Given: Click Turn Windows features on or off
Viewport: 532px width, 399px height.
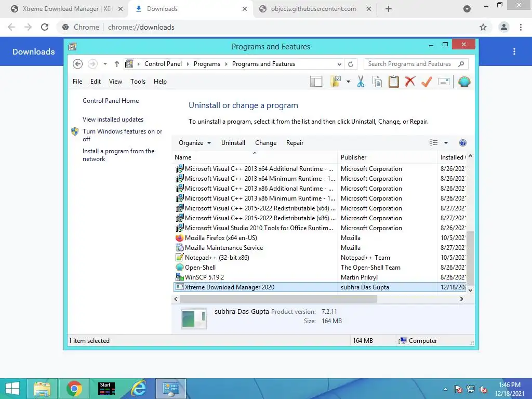Looking at the screenshot, I should pos(122,135).
